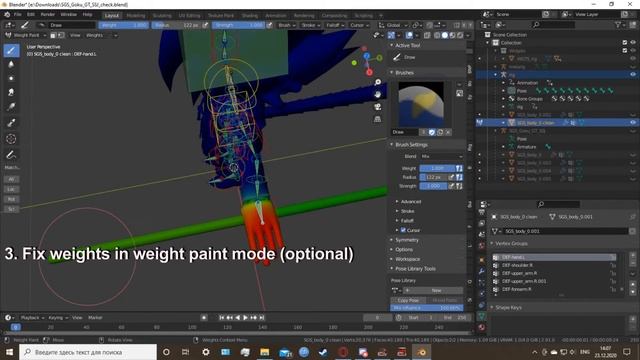Toggle unified weight button beside Weight field
640x360 pixels.
tap(459, 168)
